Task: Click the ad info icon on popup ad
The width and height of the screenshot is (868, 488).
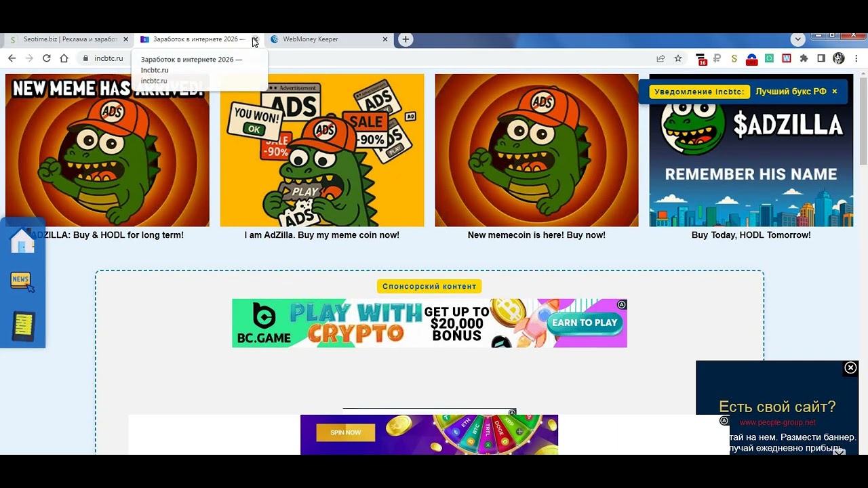Action: coord(724,421)
